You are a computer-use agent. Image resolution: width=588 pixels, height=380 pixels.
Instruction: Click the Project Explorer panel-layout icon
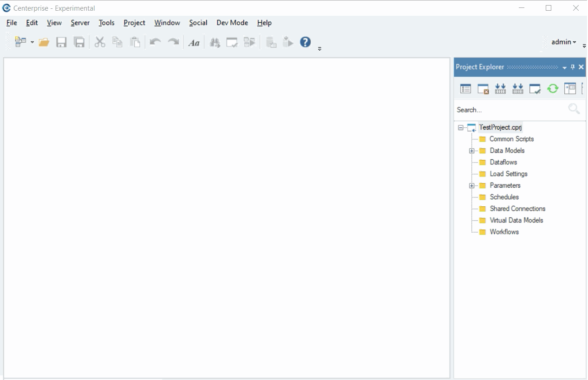pyautogui.click(x=570, y=88)
